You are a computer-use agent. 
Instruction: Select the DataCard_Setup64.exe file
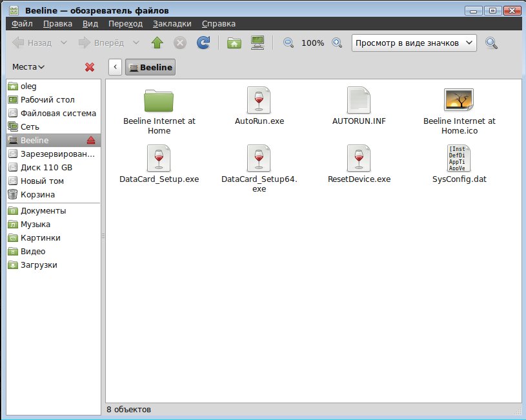click(259, 169)
